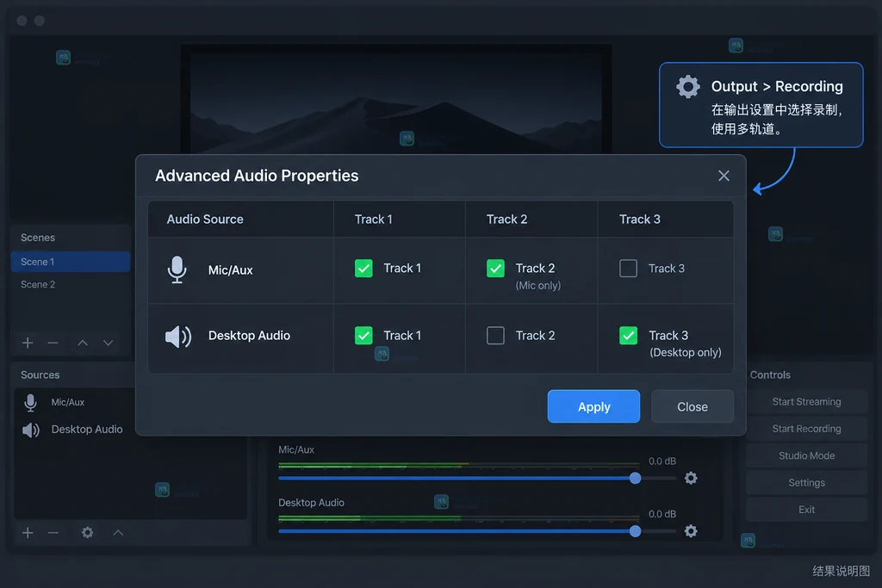Click the Desktop Audio volume slider handle
This screenshot has height=588, width=882.
tap(635, 531)
